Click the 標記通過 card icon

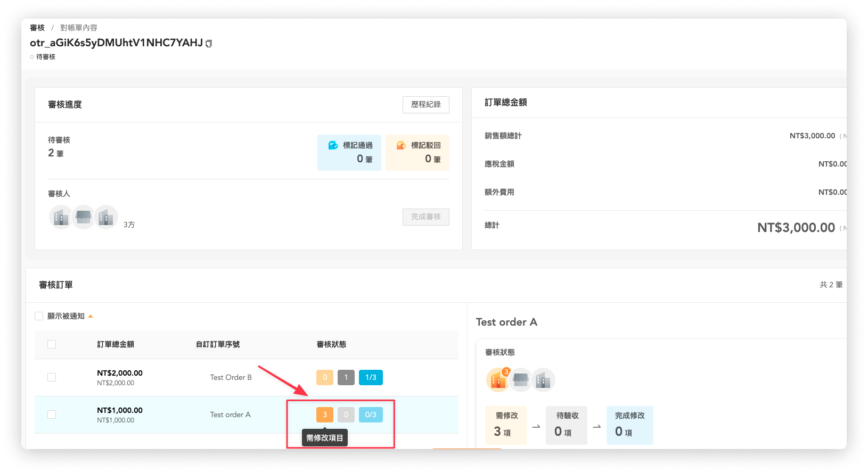(333, 145)
